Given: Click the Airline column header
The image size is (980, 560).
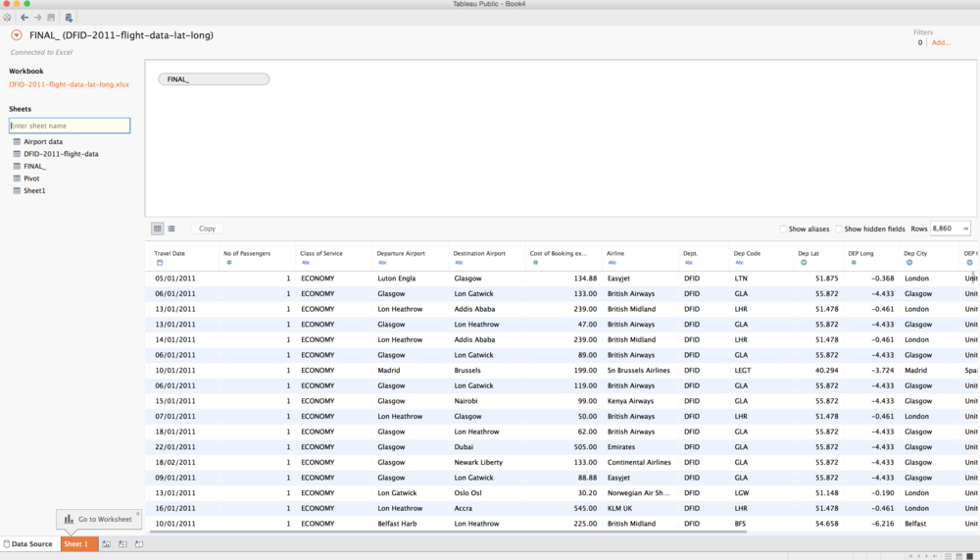Looking at the screenshot, I should (615, 253).
